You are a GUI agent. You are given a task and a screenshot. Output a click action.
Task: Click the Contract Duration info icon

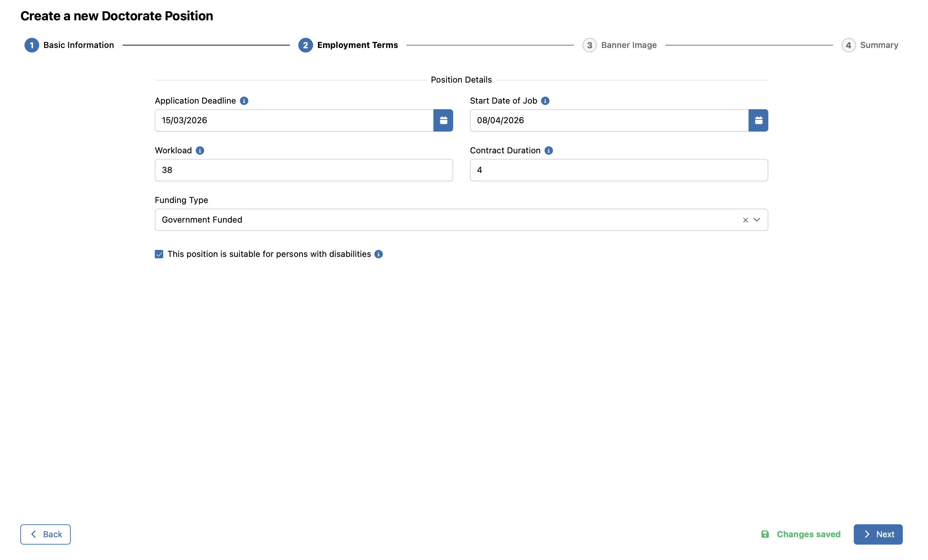tap(549, 150)
